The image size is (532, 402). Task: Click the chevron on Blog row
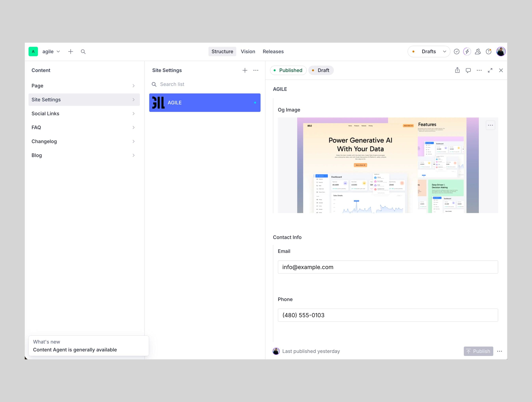click(x=133, y=155)
